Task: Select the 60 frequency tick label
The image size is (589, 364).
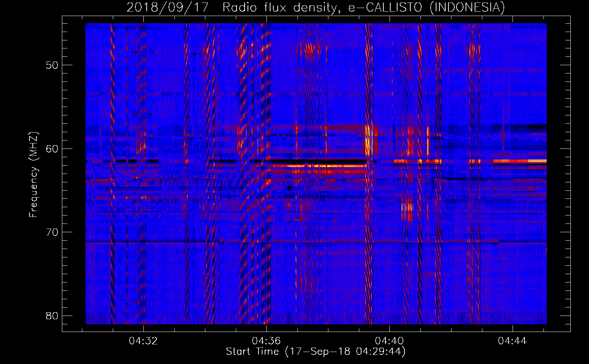Action: click(52, 149)
